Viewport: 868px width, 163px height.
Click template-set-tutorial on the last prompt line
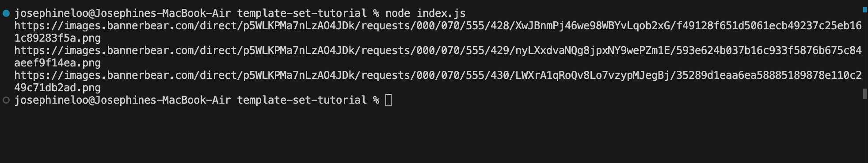coord(302,100)
